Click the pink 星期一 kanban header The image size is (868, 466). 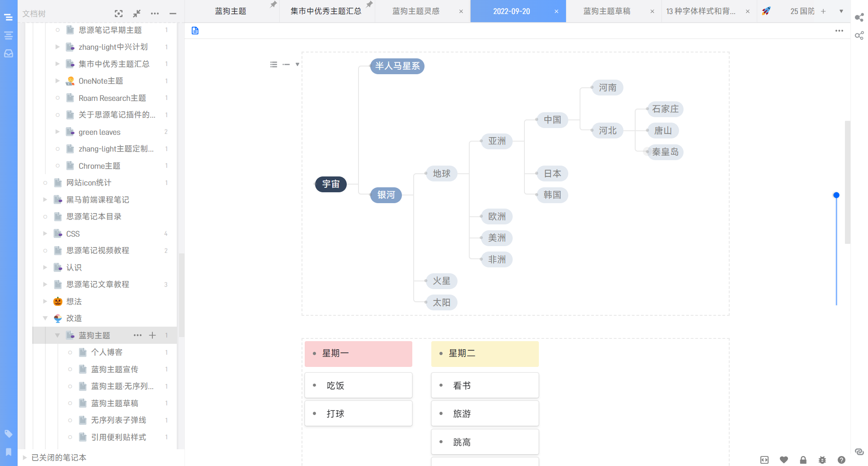(x=359, y=354)
